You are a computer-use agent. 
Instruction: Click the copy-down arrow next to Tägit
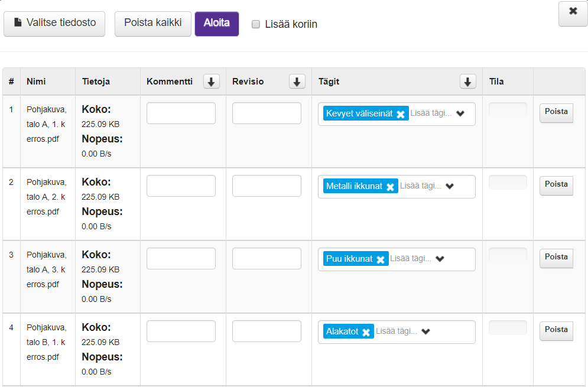467,82
